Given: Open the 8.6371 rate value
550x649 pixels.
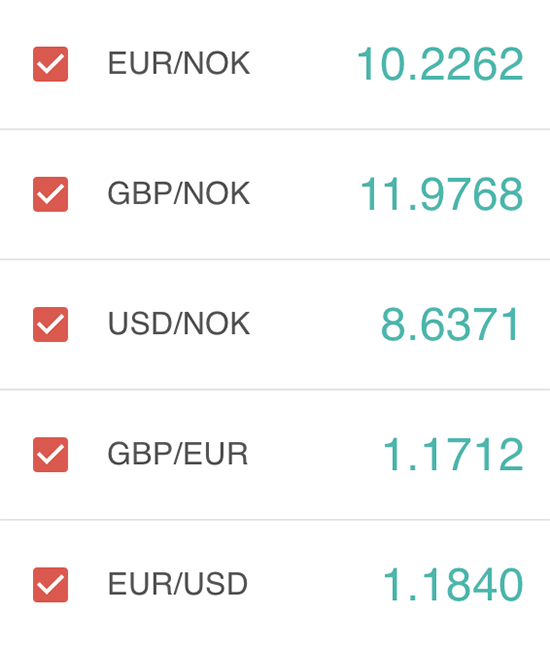Looking at the screenshot, I should point(450,324).
